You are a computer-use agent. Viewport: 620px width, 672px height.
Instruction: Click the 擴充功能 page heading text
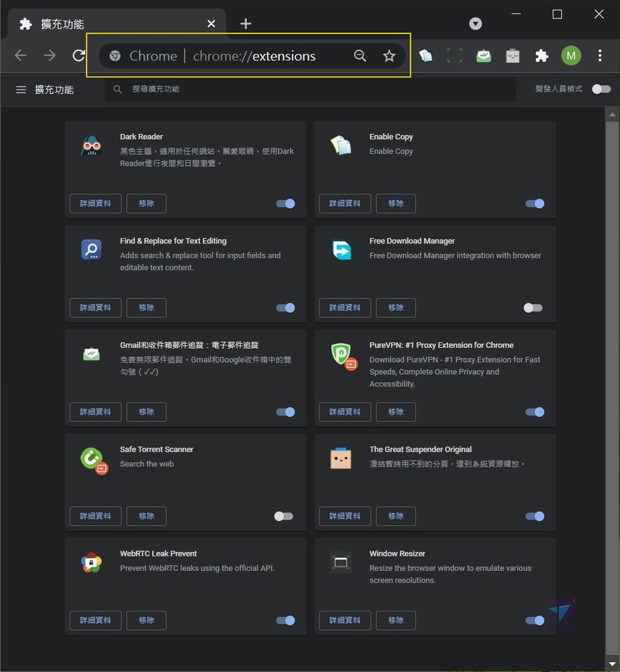click(x=54, y=89)
